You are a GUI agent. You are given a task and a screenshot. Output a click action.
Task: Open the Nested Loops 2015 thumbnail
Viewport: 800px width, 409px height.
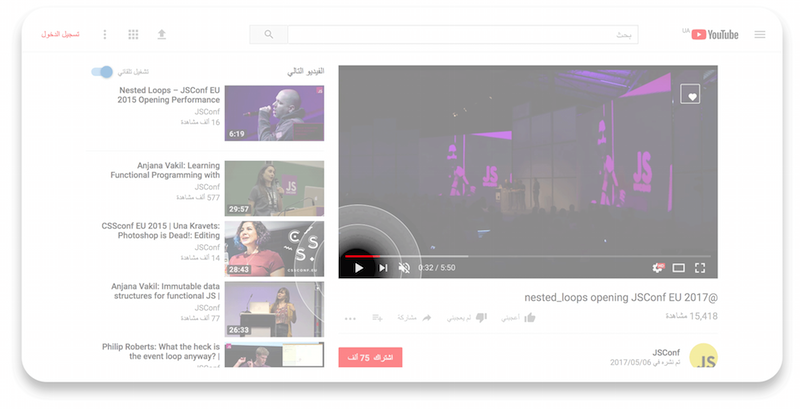[x=274, y=113]
